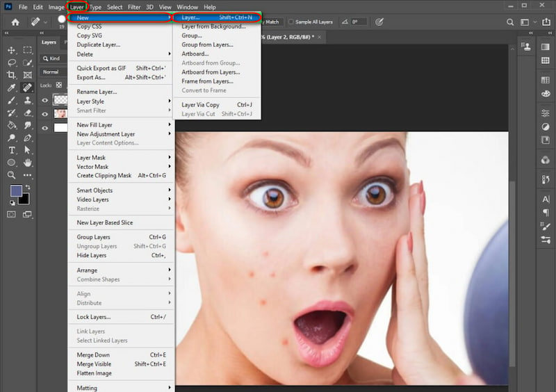This screenshot has height=392, width=556.
Task: Expand the Layer Mask submenu
Action: [x=121, y=158]
